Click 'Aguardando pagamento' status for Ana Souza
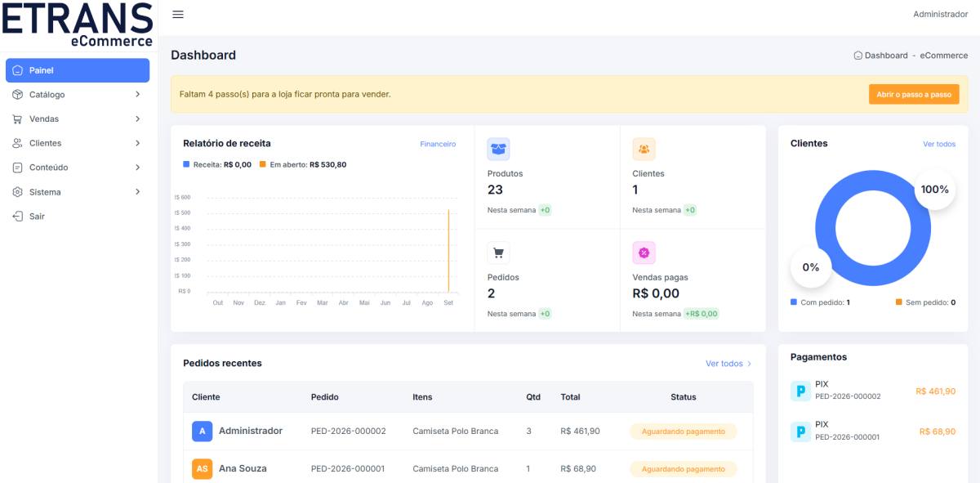 pyautogui.click(x=684, y=469)
